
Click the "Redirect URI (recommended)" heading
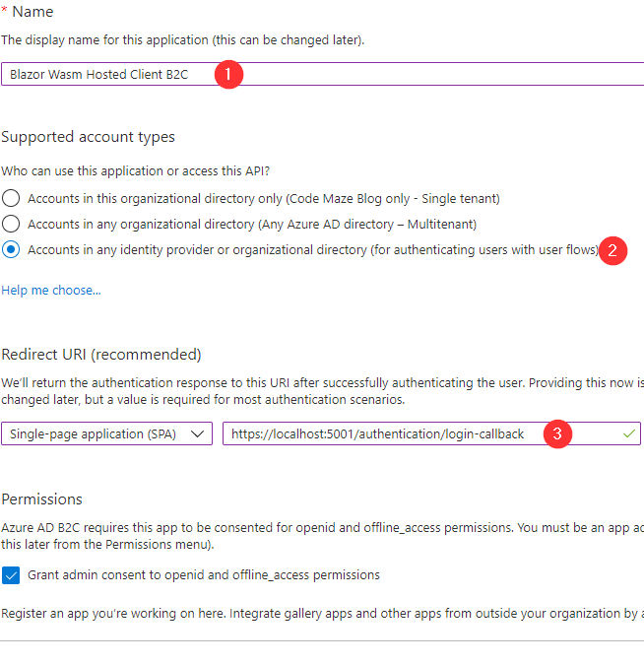tap(100, 355)
